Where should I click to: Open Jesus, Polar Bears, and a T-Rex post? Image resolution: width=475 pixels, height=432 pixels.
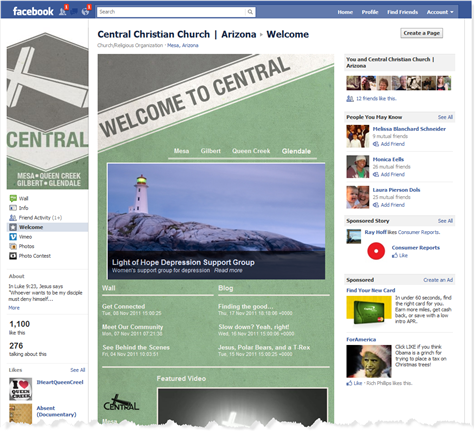pos(264,347)
